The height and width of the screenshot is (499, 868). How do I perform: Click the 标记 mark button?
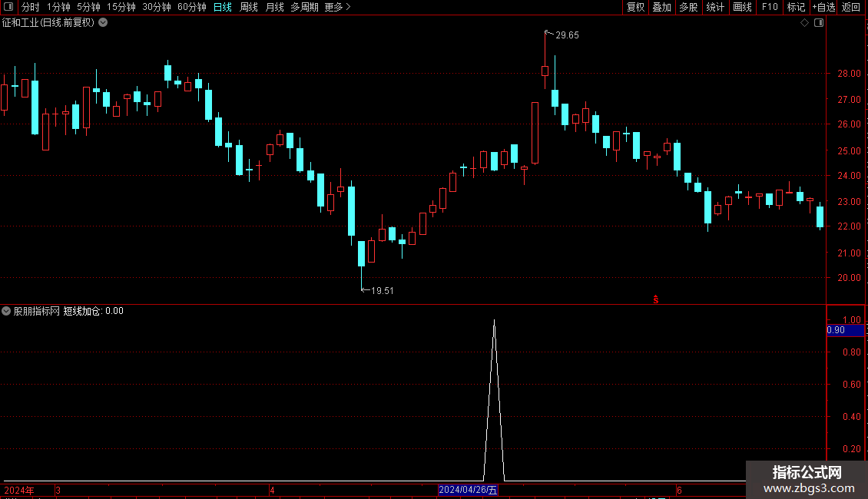[x=796, y=7]
